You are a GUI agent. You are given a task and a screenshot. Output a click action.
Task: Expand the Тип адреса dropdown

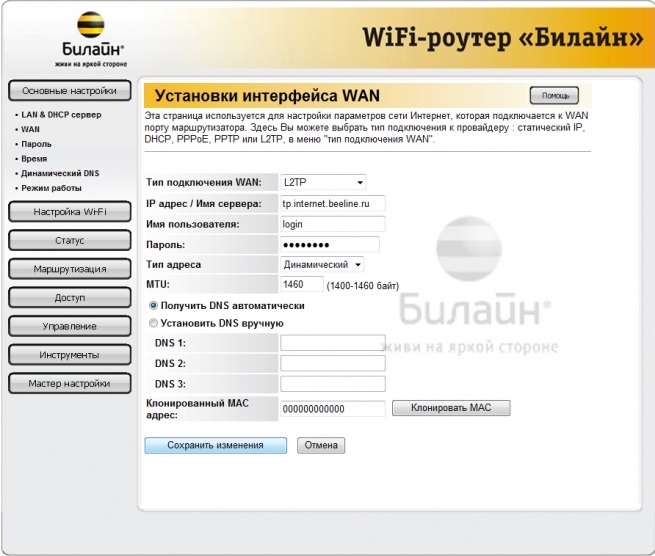point(322,264)
